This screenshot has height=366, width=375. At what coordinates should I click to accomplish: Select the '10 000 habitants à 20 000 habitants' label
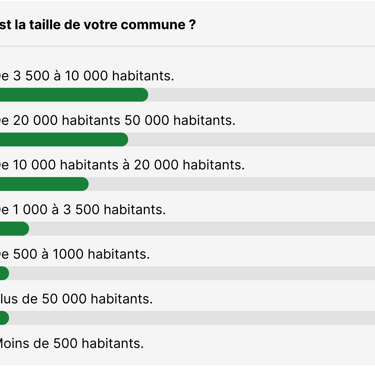122,165
